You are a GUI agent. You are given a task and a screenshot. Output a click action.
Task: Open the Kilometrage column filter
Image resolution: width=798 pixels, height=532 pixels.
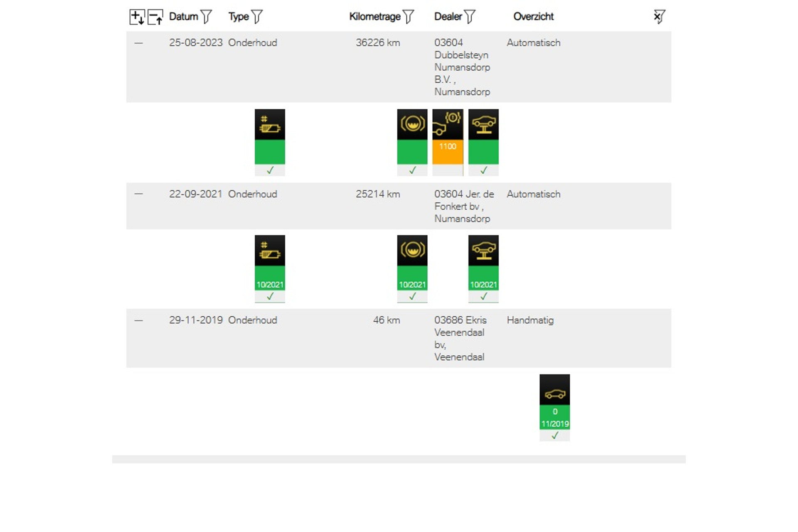pyautogui.click(x=409, y=17)
